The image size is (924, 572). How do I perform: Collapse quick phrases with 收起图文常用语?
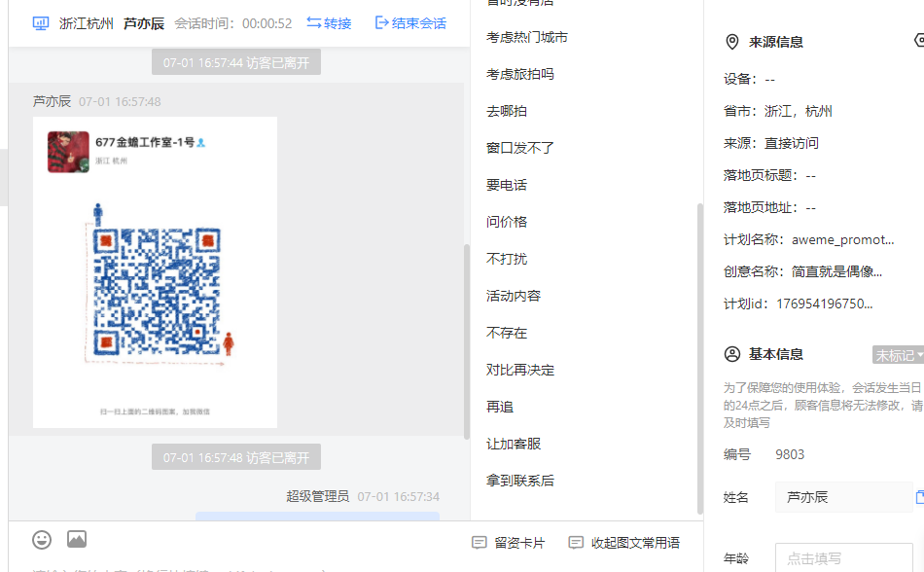point(624,543)
